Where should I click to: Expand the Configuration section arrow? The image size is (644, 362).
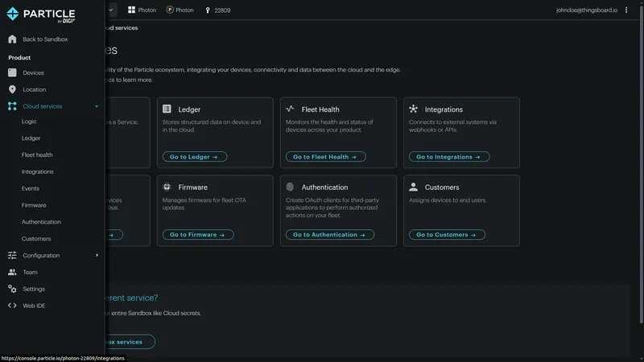click(97, 255)
